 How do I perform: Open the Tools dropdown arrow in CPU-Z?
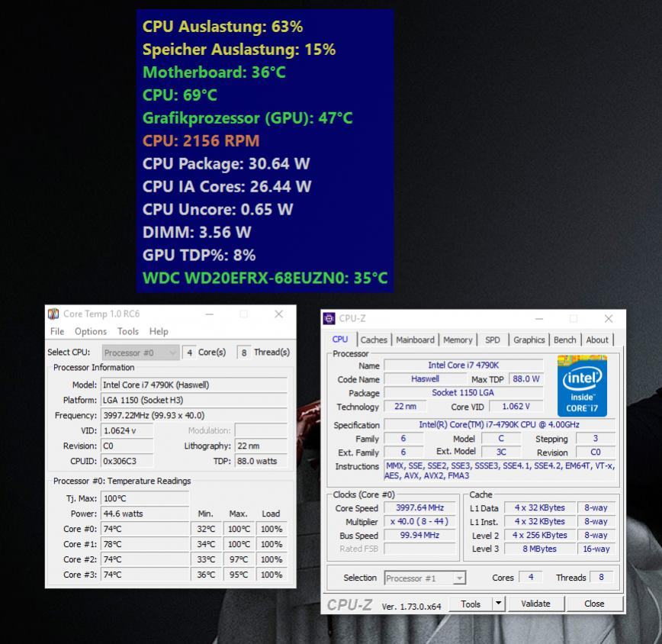point(499,604)
